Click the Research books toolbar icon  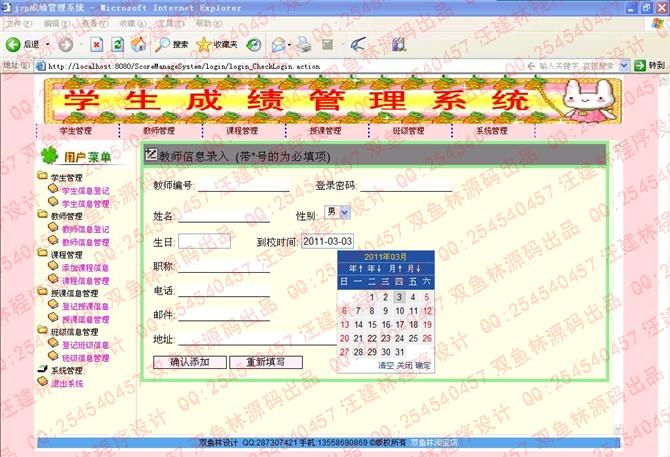point(399,44)
